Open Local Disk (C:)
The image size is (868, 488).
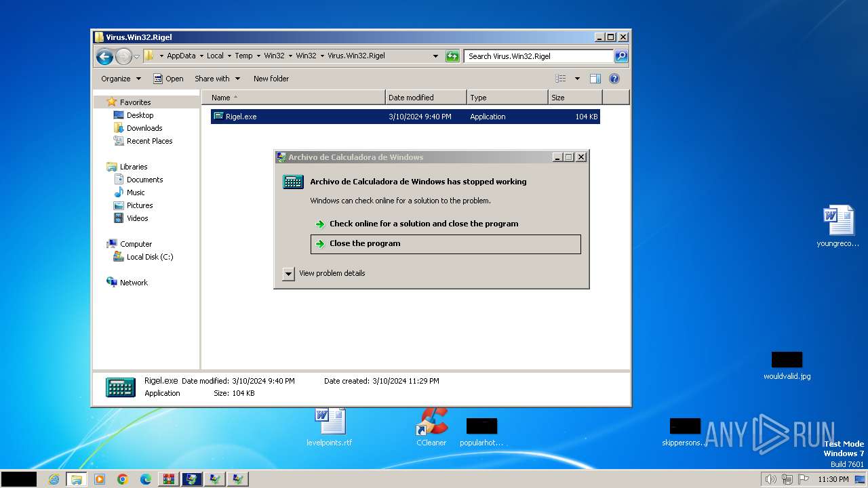point(149,257)
